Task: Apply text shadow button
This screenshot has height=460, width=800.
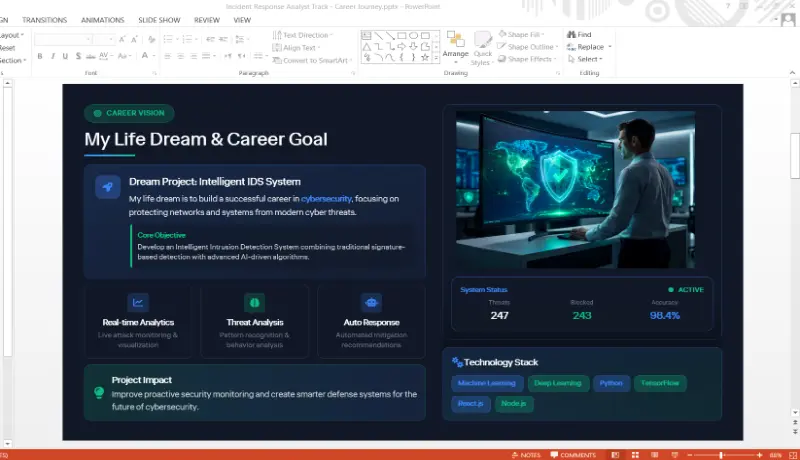Action: [x=78, y=56]
